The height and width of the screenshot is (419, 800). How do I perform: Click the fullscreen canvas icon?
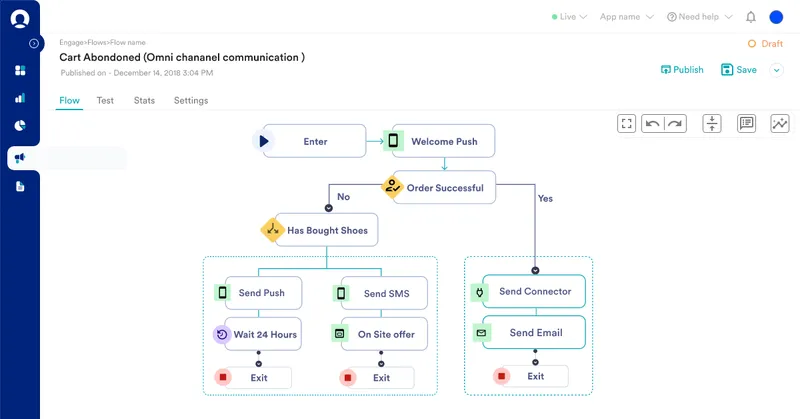point(627,124)
